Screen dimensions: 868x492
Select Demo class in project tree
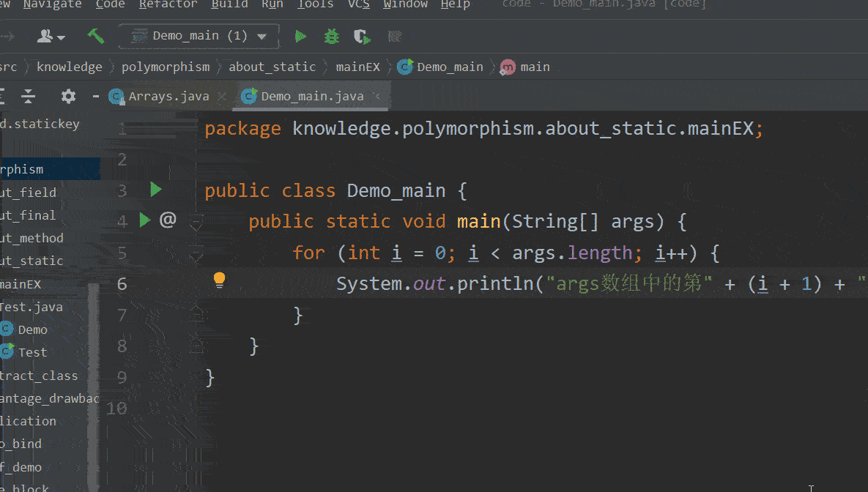point(23,330)
